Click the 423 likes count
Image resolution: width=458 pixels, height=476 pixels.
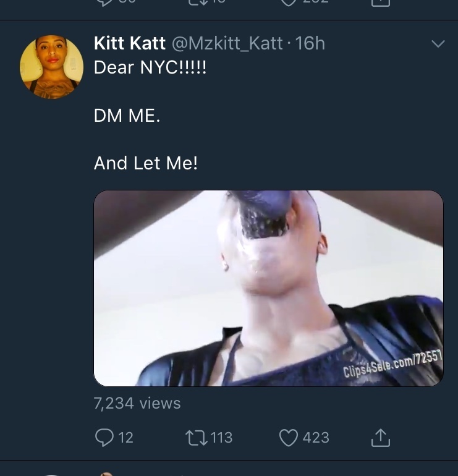[x=316, y=438]
